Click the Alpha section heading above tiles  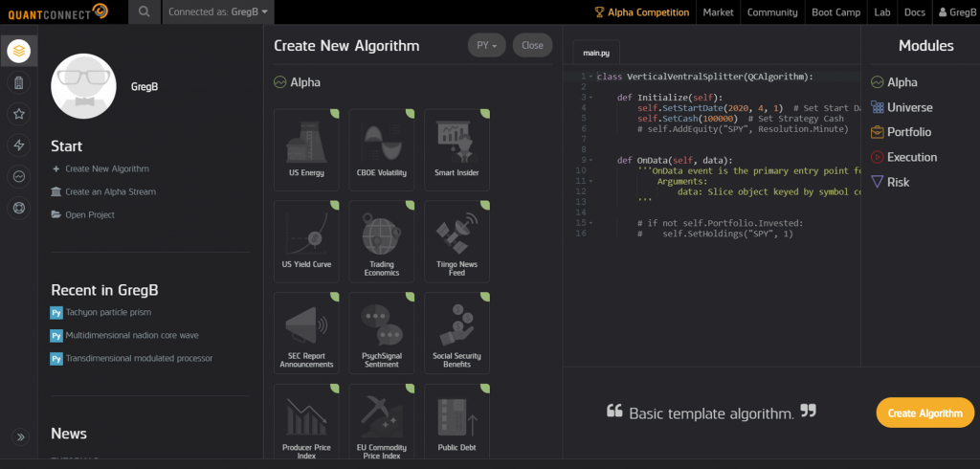pyautogui.click(x=298, y=82)
